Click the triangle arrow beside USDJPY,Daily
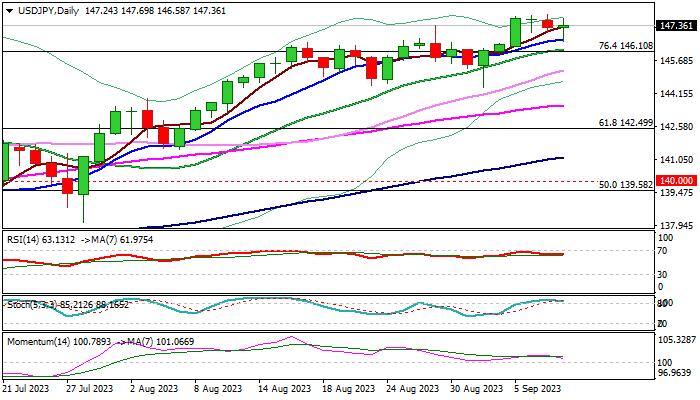Viewport: 700px width, 400px height. [9, 11]
